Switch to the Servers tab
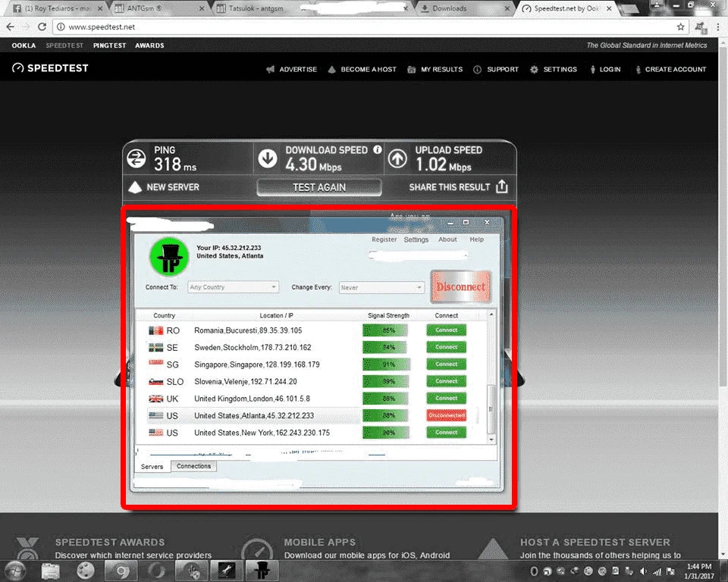The height and width of the screenshot is (582, 728). point(152,467)
